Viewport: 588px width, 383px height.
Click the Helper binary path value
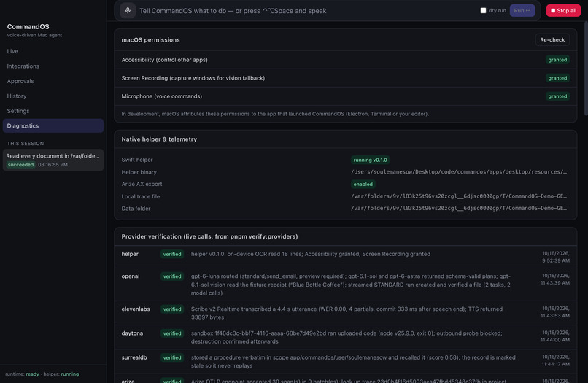[459, 172]
